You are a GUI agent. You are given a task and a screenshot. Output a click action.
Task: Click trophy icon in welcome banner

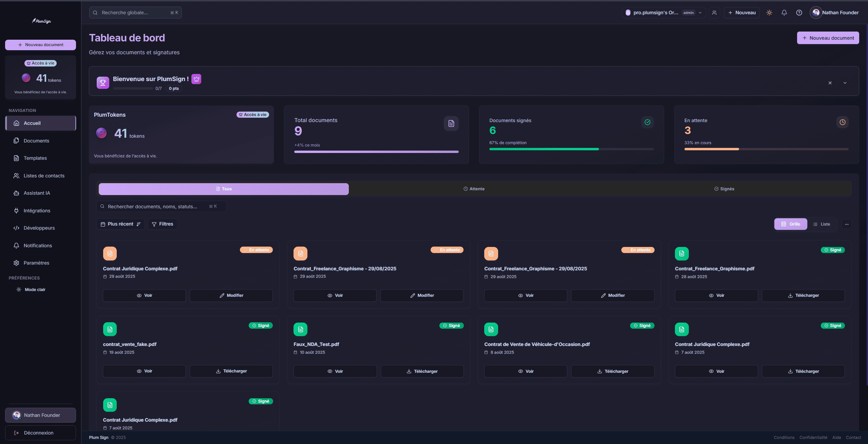coord(103,82)
